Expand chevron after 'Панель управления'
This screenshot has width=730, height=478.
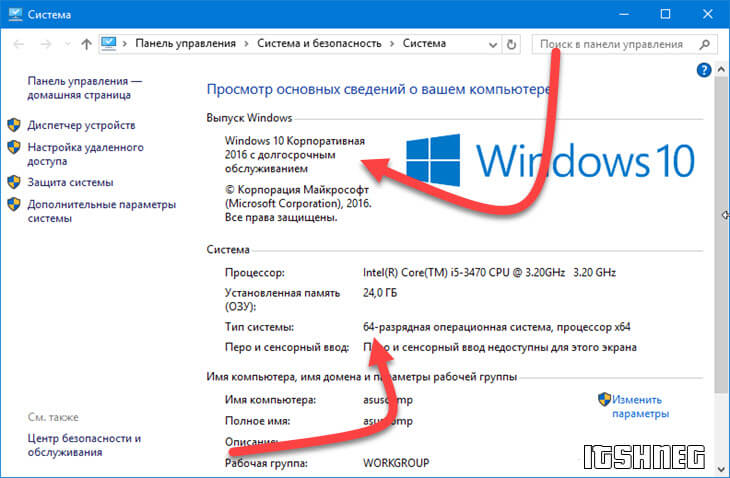(x=246, y=44)
